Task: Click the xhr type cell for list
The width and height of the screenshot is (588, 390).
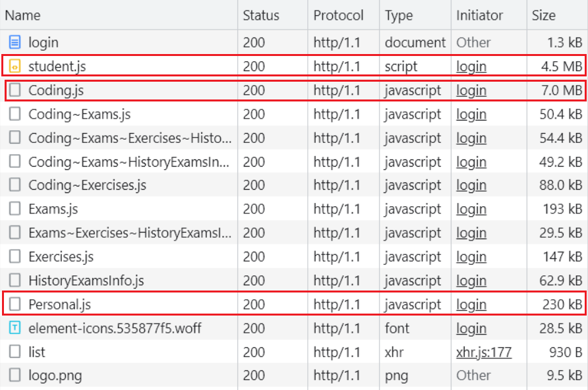Action: tap(394, 352)
